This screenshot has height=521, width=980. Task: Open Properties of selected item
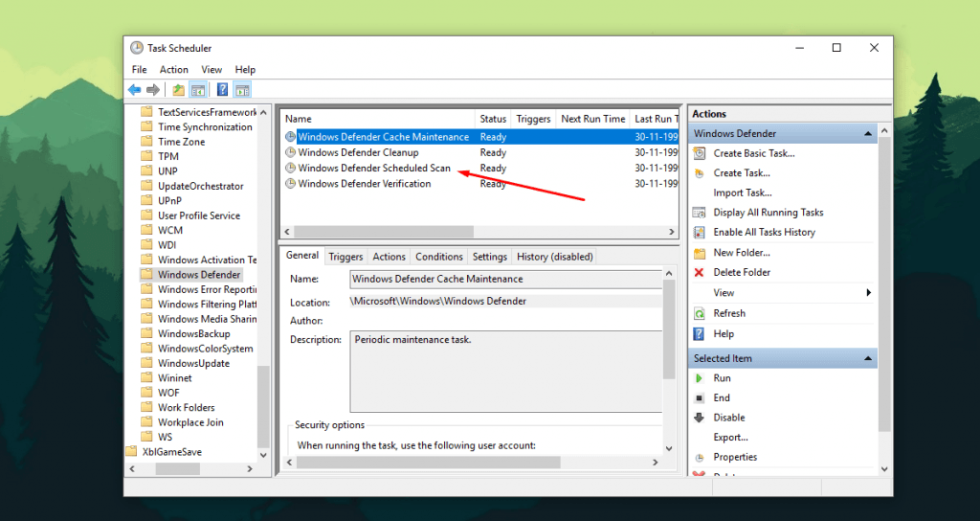click(x=735, y=457)
